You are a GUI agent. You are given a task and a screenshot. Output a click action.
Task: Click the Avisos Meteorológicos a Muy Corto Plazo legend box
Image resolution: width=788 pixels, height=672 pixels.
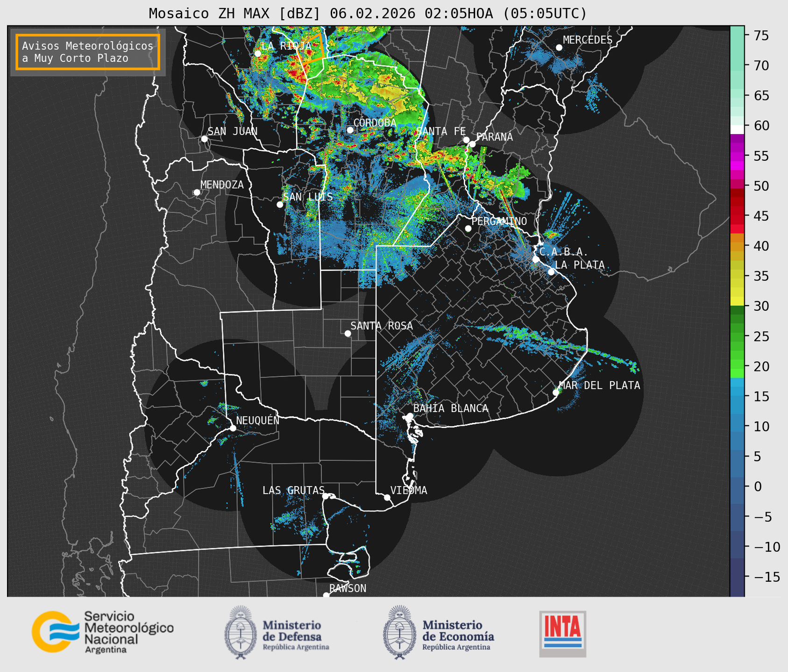88,52
